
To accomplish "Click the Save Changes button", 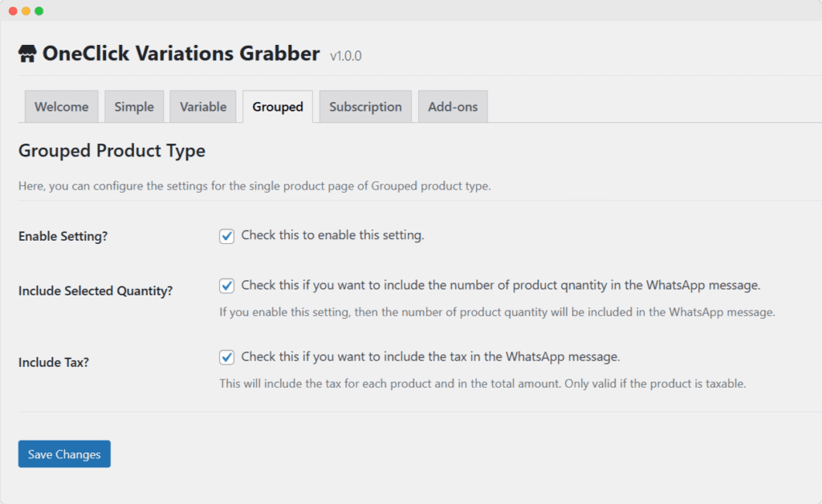I will pos(63,453).
